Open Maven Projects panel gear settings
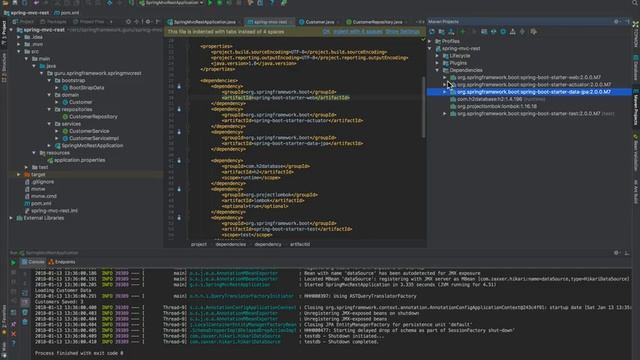This screenshot has height=360, width=640. 616,22
